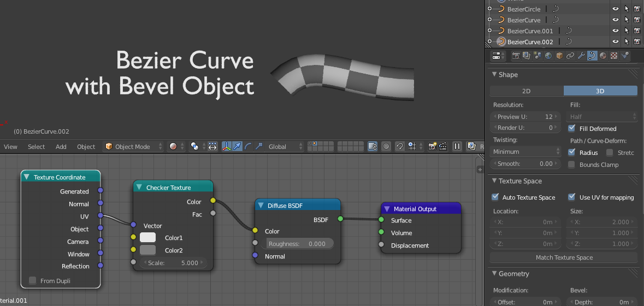Open the Material properties sphere tab
Screen dimensions: 644x306
[x=602, y=56]
